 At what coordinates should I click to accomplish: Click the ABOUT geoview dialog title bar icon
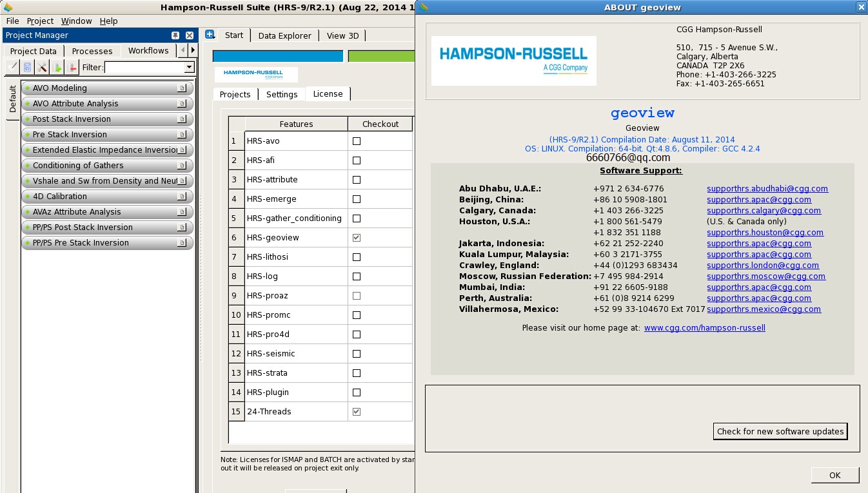(x=422, y=7)
